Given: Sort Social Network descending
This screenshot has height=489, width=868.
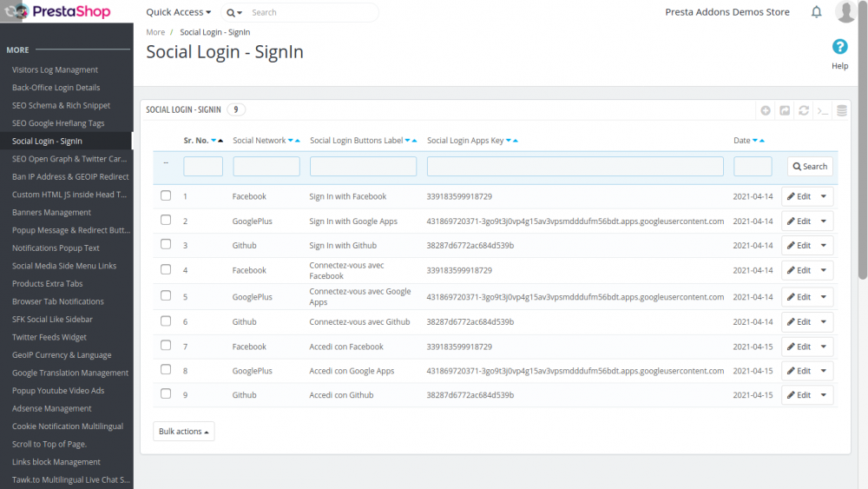Looking at the screenshot, I should 291,141.
